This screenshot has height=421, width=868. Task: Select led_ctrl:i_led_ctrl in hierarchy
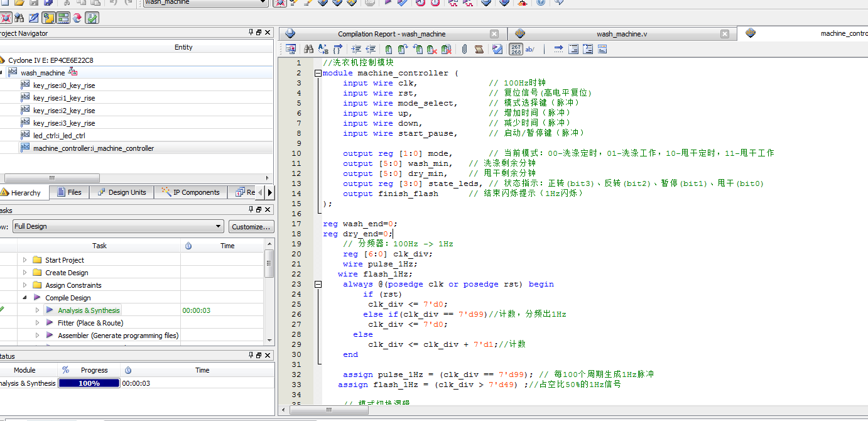[x=59, y=136]
